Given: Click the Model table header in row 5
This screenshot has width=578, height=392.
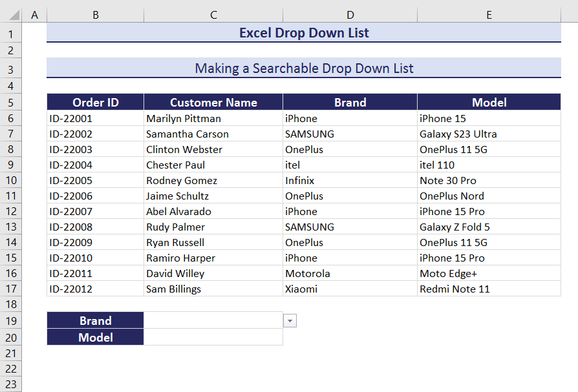Looking at the screenshot, I should (489, 102).
